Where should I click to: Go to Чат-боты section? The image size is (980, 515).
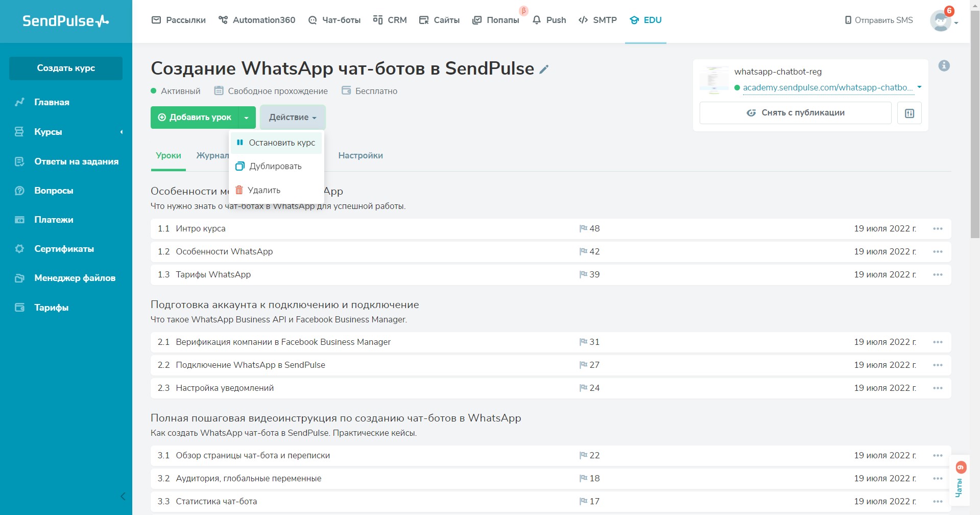coord(334,20)
